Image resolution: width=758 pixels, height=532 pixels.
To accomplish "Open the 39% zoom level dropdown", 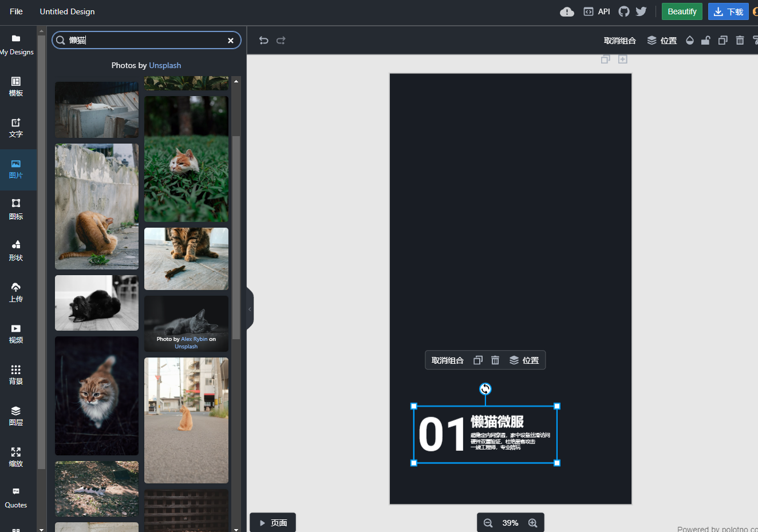I will (x=510, y=523).
